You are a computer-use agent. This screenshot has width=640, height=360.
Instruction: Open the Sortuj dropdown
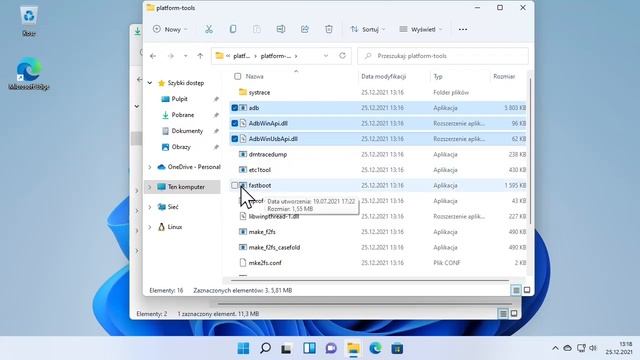368,29
